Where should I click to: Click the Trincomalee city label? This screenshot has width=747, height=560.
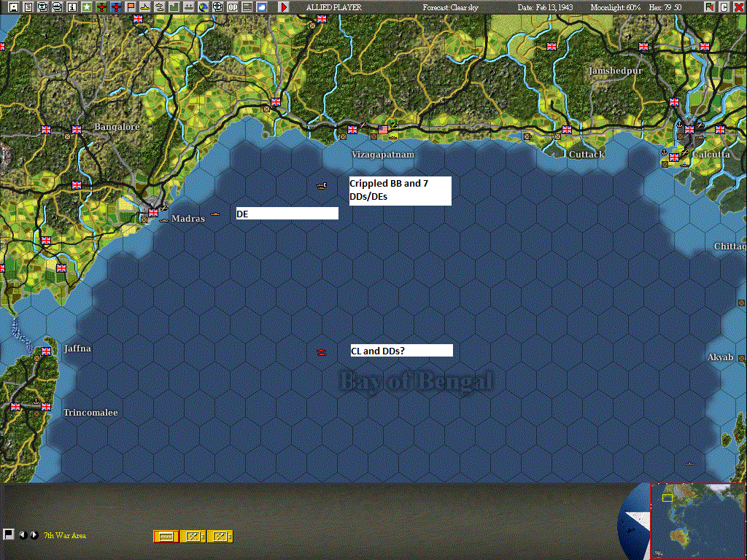click(x=90, y=413)
